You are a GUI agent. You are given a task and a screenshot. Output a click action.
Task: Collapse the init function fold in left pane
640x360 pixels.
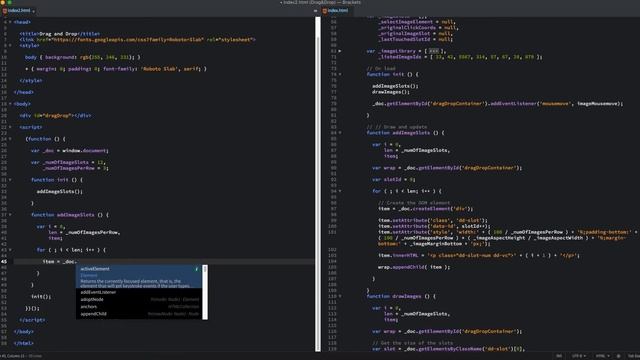[10, 180]
